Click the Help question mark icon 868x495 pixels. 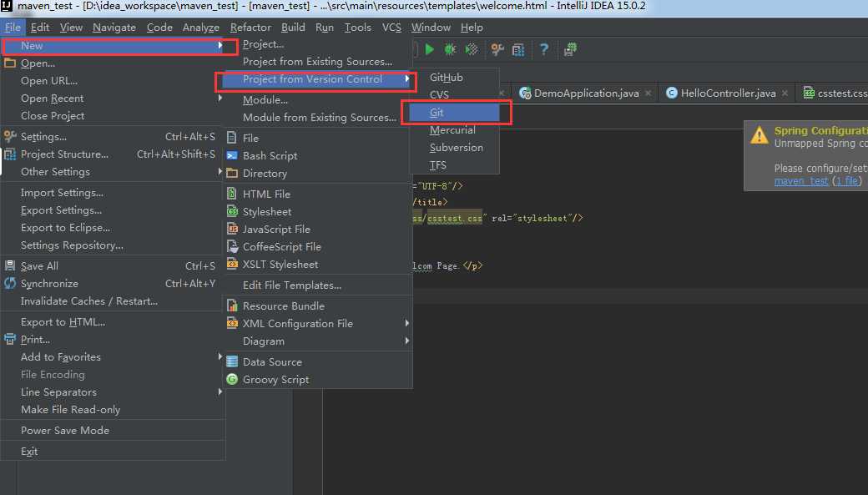click(x=544, y=49)
